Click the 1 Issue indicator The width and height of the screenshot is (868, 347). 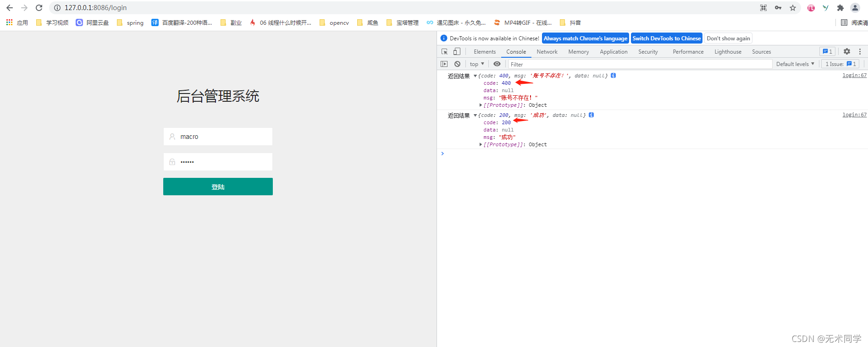point(840,64)
